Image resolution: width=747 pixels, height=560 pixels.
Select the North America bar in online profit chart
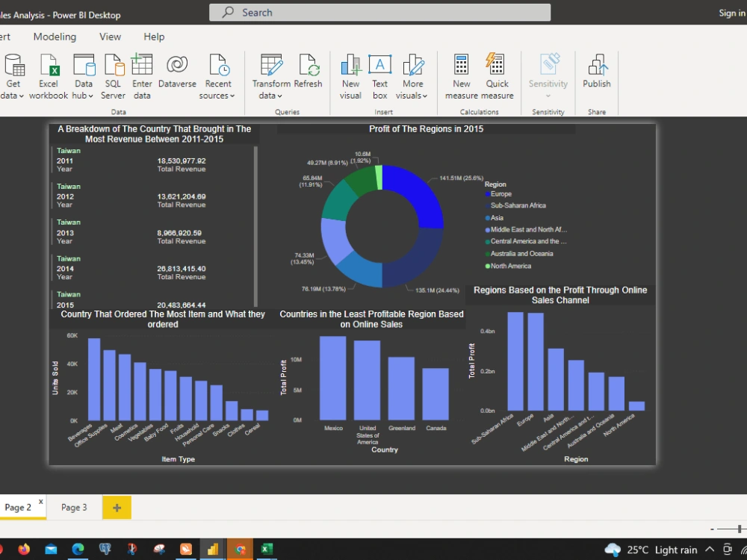click(x=636, y=406)
